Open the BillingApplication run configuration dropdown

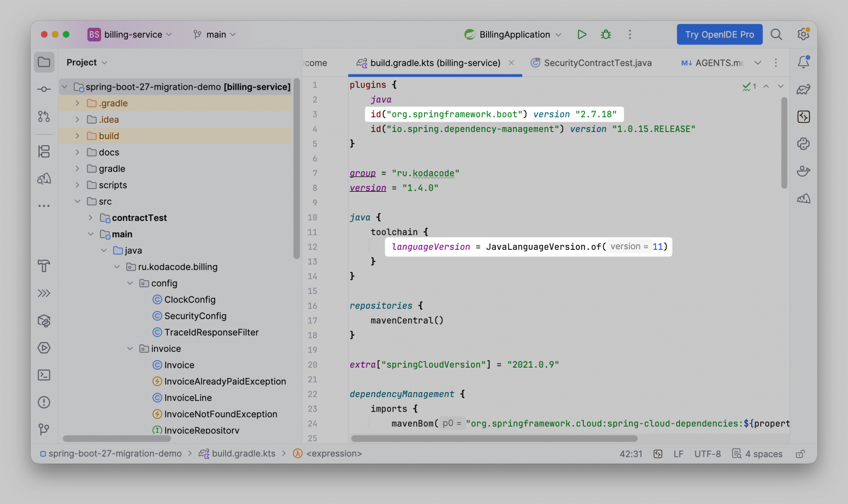point(513,34)
